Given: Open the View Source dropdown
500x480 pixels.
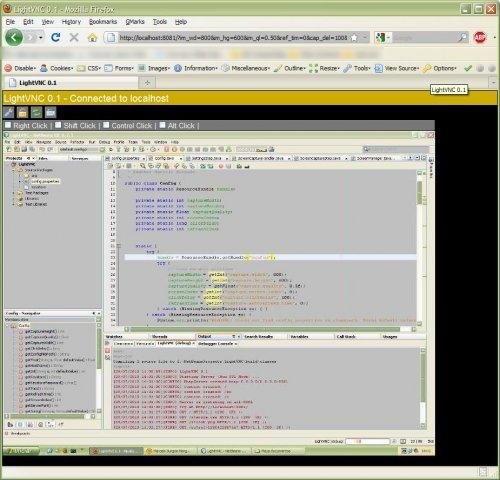Looking at the screenshot, I should (397, 68).
